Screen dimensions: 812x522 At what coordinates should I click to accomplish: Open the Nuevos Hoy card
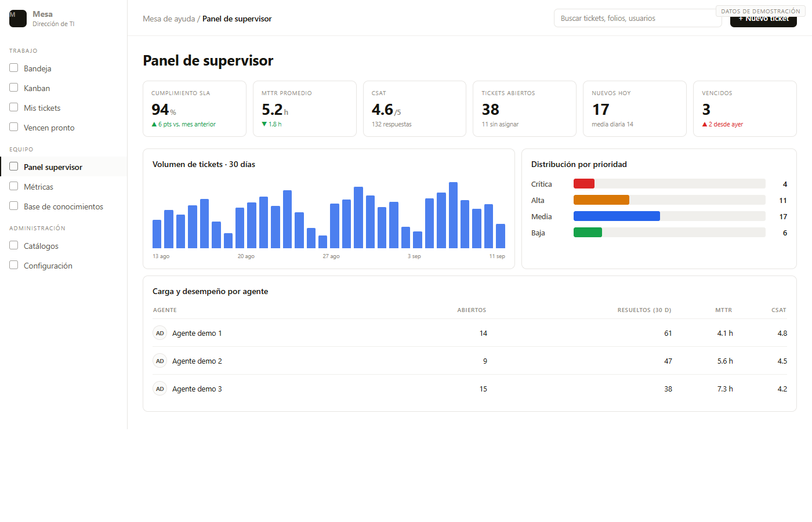tap(635, 109)
